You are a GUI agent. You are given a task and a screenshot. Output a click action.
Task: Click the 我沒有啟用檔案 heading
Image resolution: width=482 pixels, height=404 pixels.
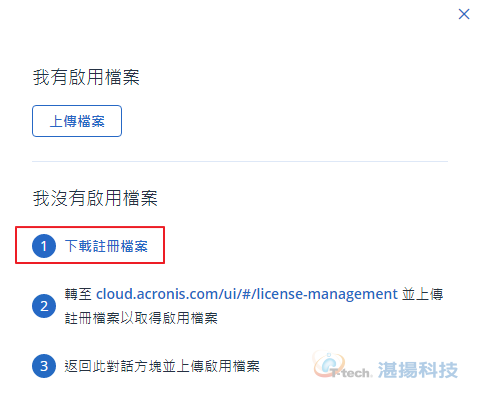point(95,198)
